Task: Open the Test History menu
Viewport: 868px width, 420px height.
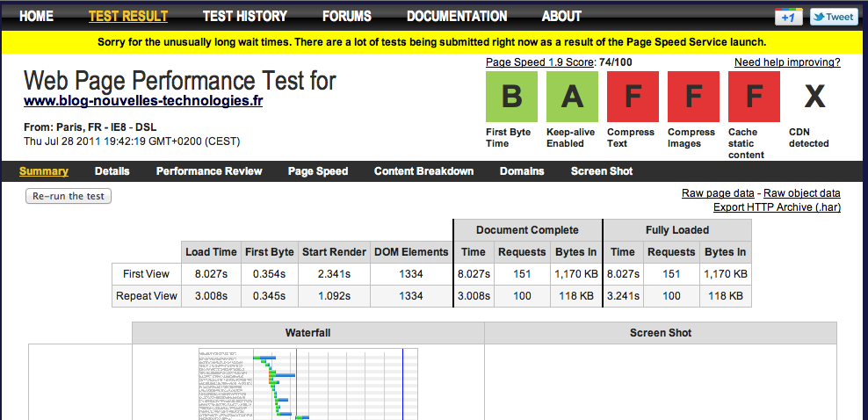Action: click(244, 16)
